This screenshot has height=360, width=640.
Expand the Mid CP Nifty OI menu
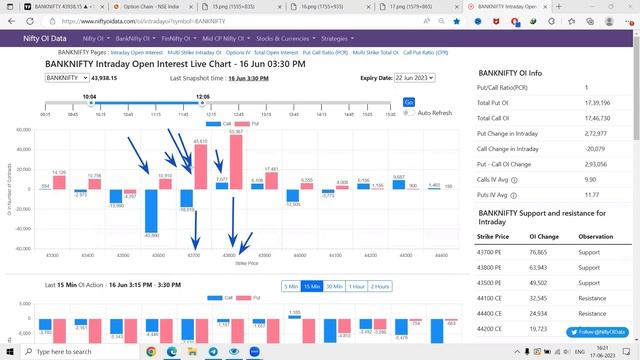click(x=226, y=38)
